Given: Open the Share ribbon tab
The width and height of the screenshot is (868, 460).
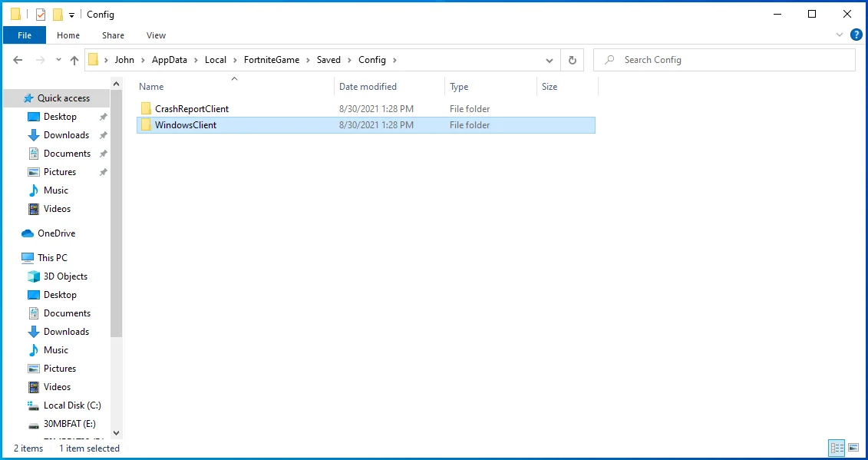Looking at the screenshot, I should coord(113,35).
